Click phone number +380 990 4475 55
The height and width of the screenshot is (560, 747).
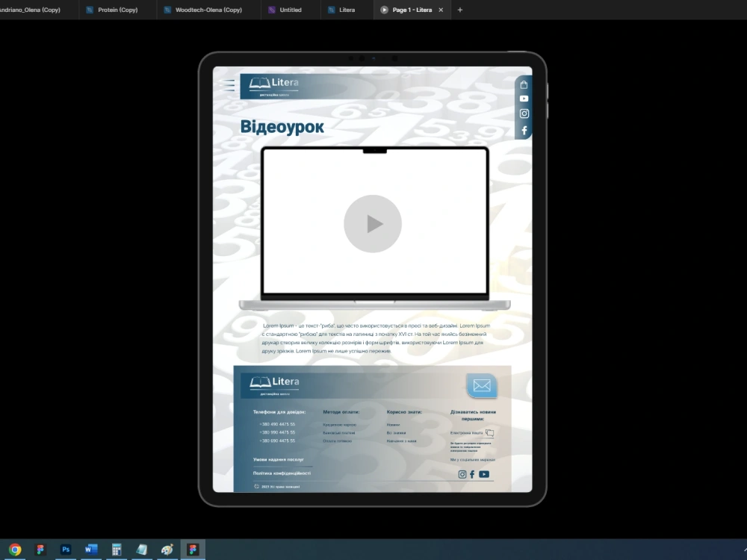(277, 432)
